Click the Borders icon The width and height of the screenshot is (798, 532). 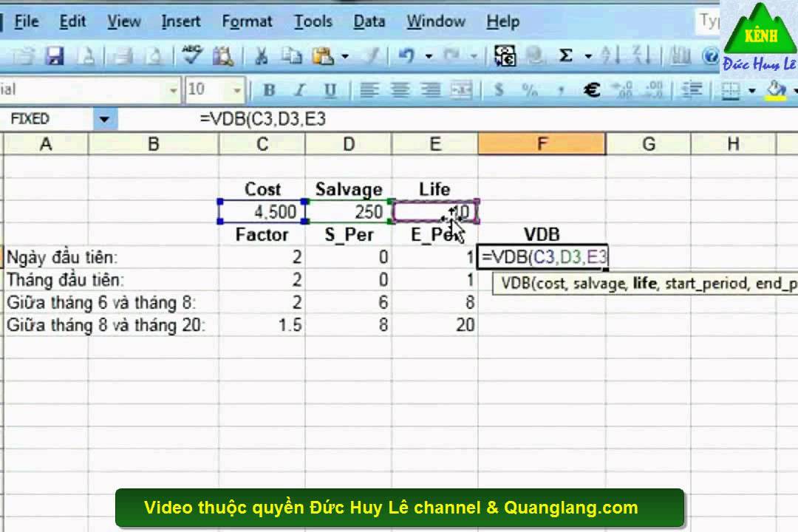730,90
